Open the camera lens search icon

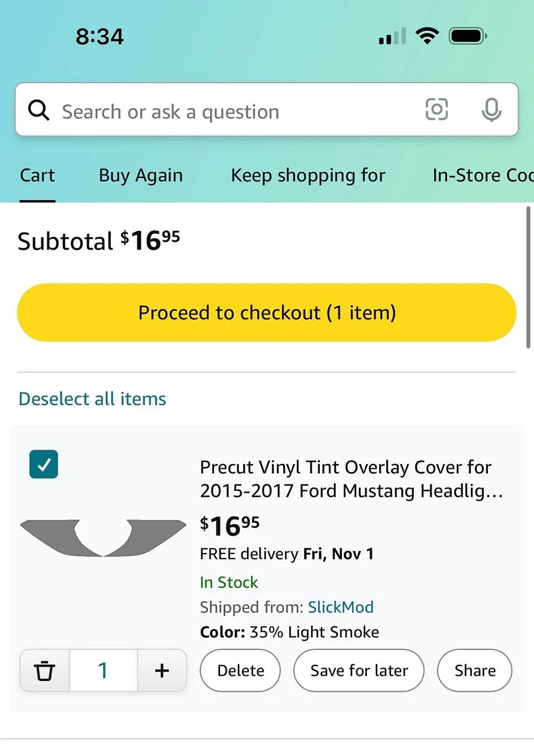[x=436, y=109]
